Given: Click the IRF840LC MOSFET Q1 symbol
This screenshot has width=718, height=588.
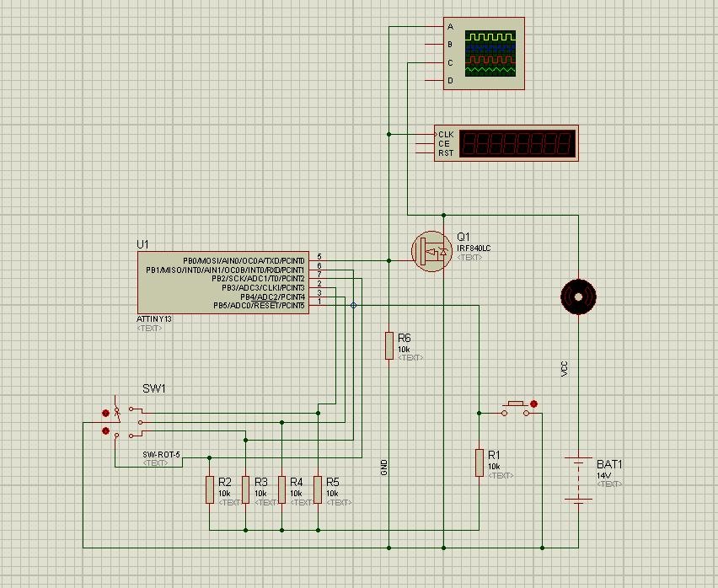Looking at the screenshot, I should click(429, 251).
